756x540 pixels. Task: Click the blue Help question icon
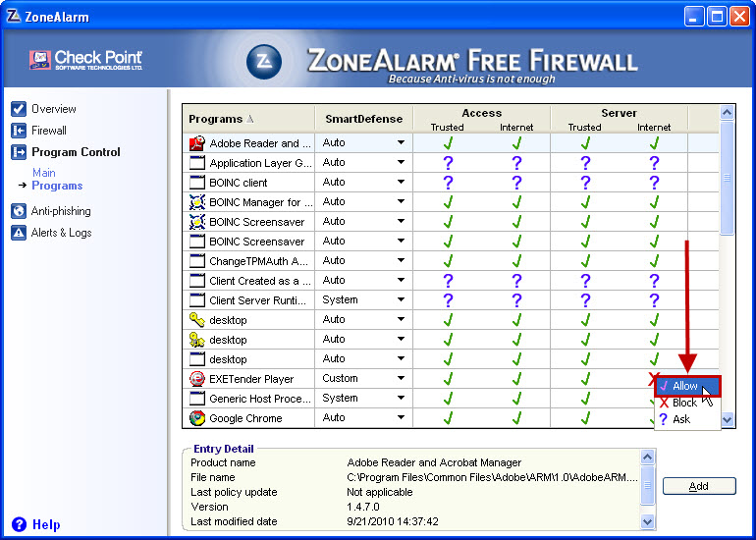(19, 524)
